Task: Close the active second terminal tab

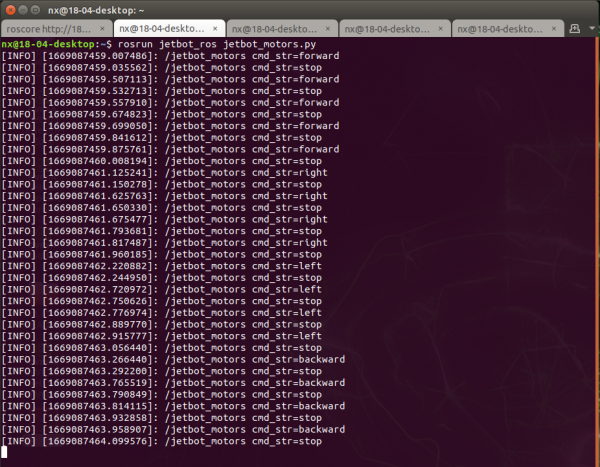Action: (215, 29)
